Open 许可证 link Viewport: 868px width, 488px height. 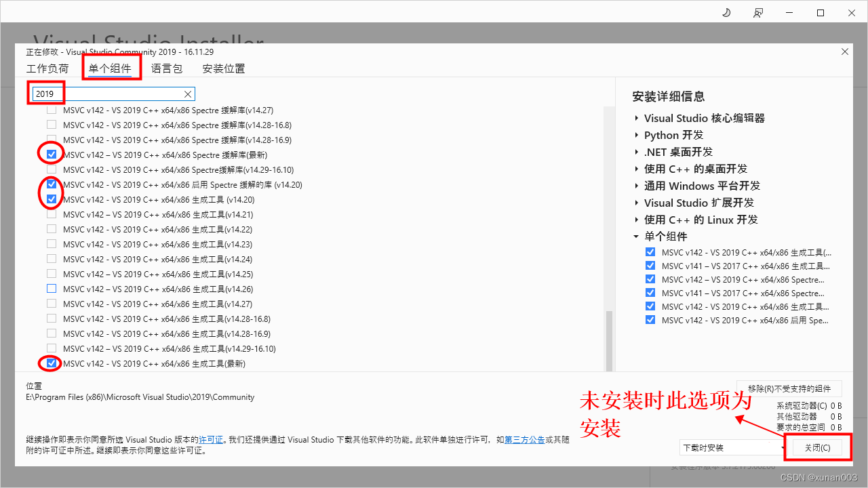point(211,440)
